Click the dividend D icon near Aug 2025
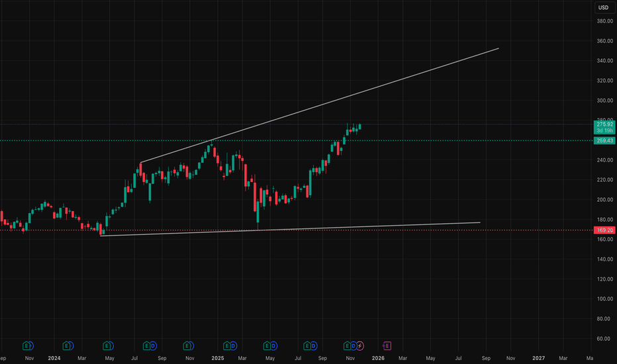This screenshot has height=364, width=617. point(314,345)
